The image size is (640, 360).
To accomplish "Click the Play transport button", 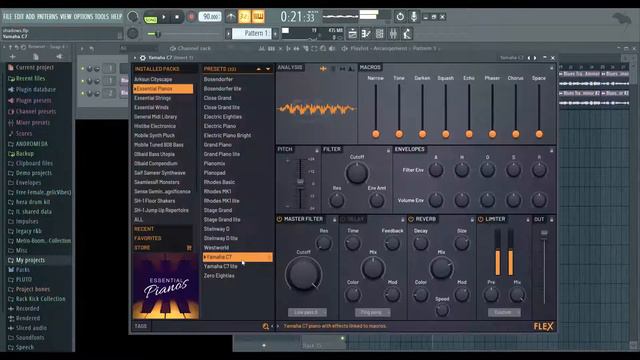I will [164, 17].
